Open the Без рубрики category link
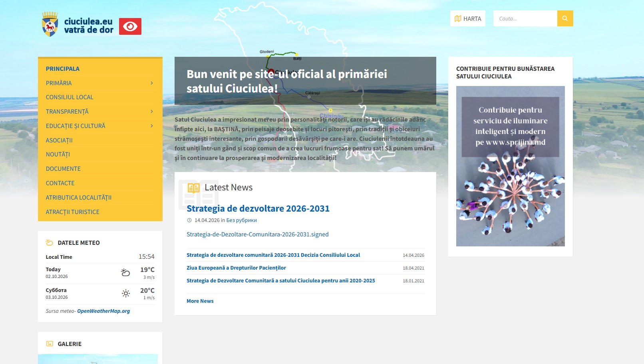Screen dimensions: 644x364 point(242,220)
